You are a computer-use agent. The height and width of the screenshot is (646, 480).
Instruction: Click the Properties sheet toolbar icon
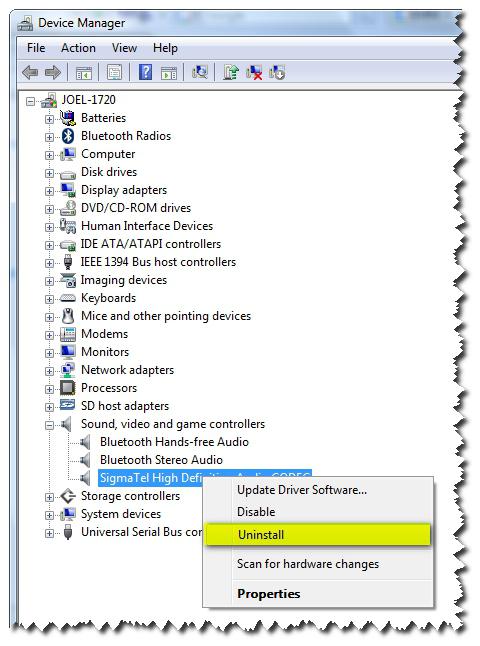[115, 73]
